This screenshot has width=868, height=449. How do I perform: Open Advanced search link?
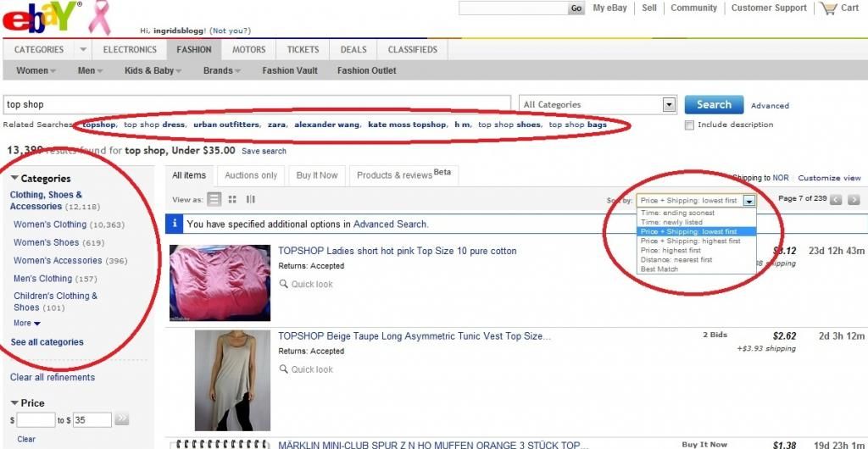click(x=770, y=106)
